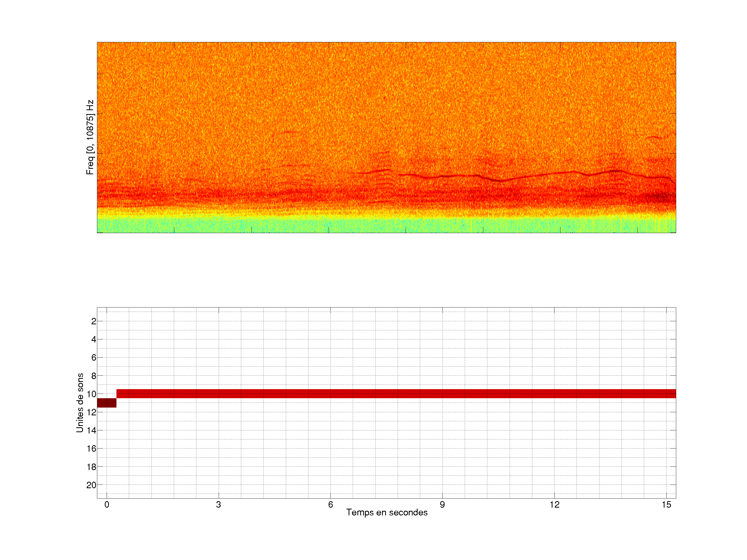Click the y-axis tick label 10
This screenshot has width=747, height=560.
[91, 394]
